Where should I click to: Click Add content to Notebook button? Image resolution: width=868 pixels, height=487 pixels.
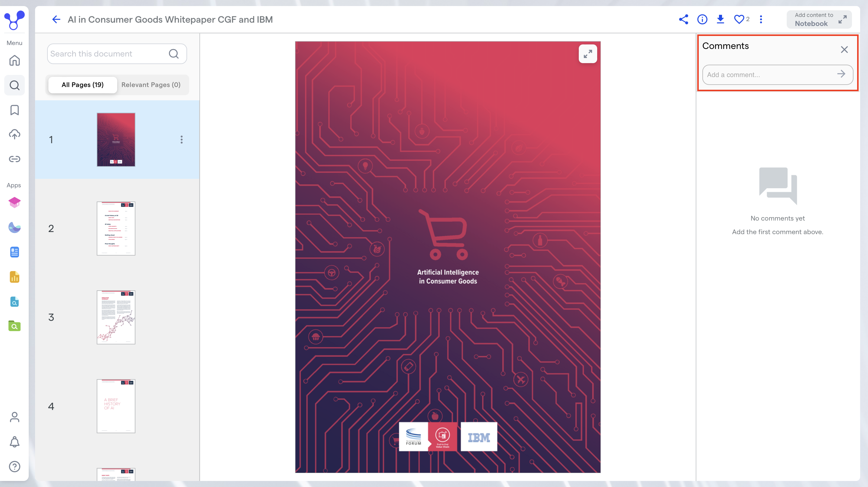pyautogui.click(x=819, y=20)
